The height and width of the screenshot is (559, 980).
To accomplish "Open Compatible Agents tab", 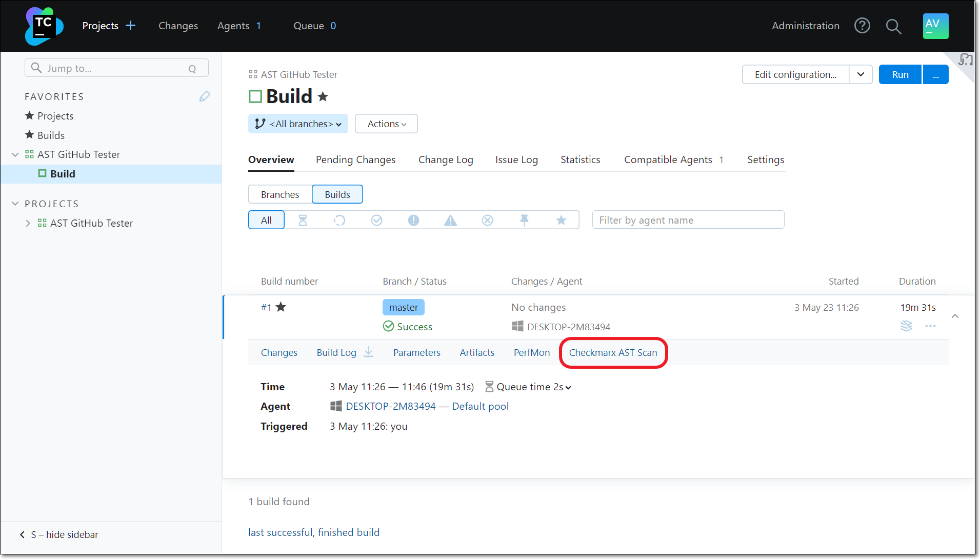I will tap(673, 159).
